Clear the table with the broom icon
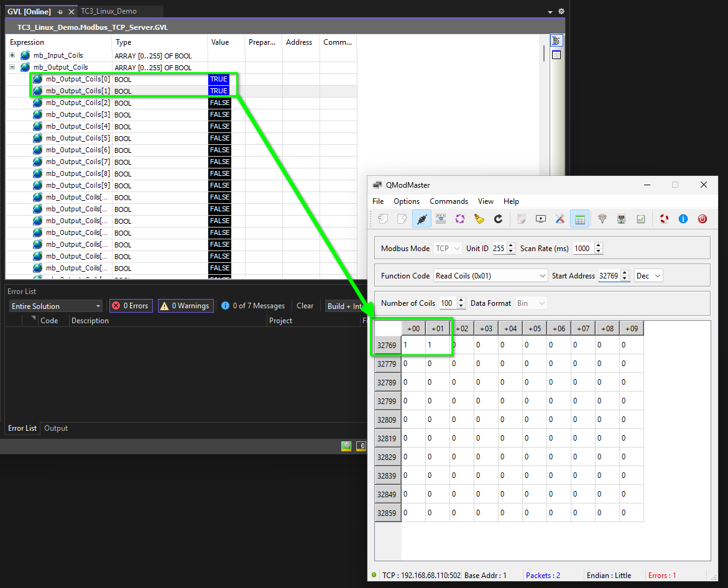This screenshot has height=588, width=728. (x=479, y=219)
